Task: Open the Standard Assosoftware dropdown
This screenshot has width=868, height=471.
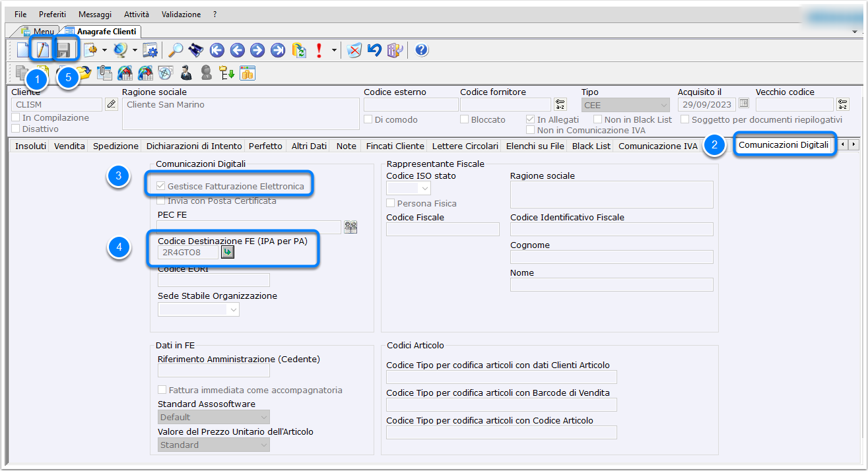Action: (214, 417)
